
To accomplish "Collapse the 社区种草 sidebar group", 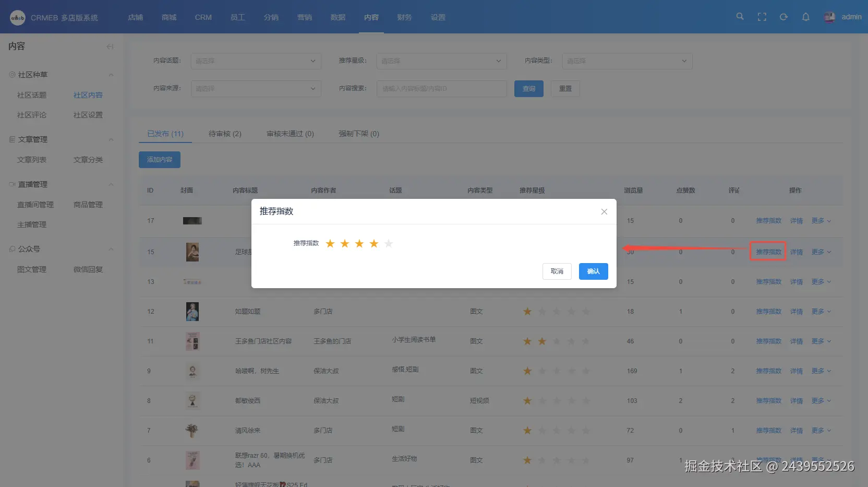I will (111, 75).
